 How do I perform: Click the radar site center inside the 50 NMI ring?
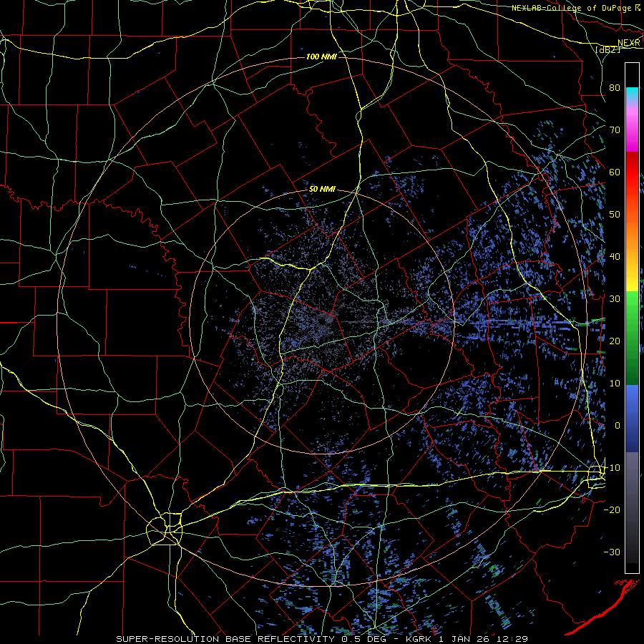coord(324,321)
